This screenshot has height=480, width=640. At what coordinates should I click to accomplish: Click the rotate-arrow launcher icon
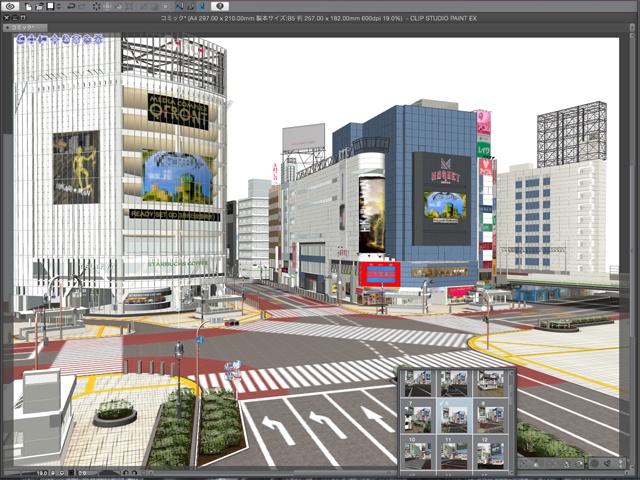[580, 463]
